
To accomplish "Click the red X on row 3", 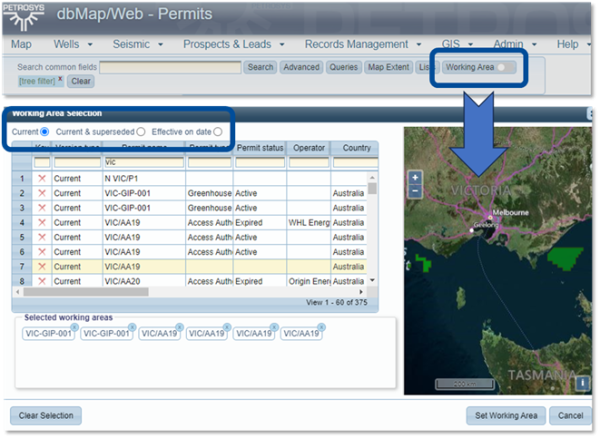I will point(42,208).
